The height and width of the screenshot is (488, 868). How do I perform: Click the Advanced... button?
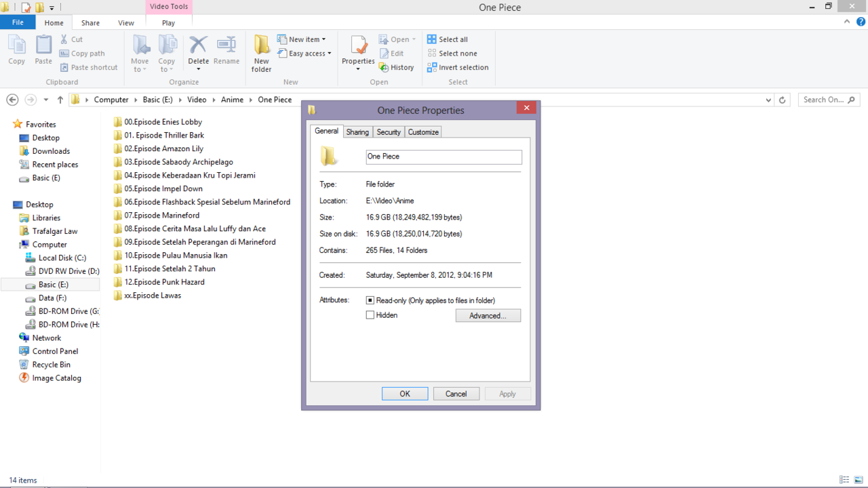click(488, 316)
